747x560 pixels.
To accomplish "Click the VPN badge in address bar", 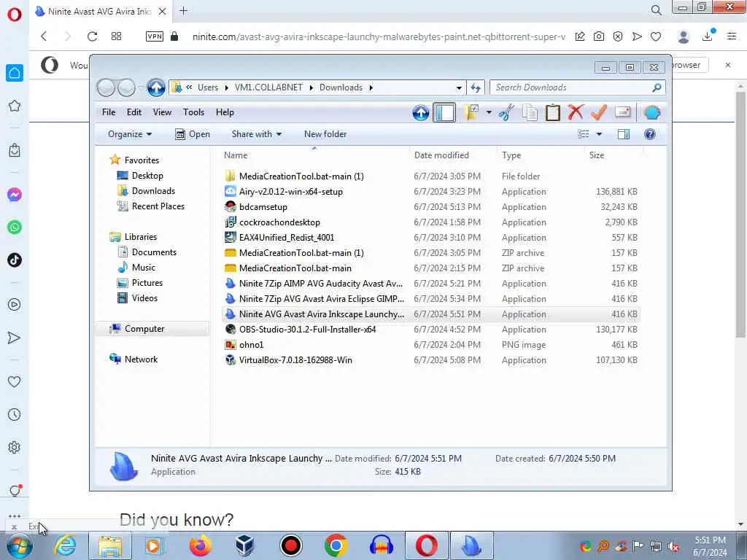I will point(155,36).
